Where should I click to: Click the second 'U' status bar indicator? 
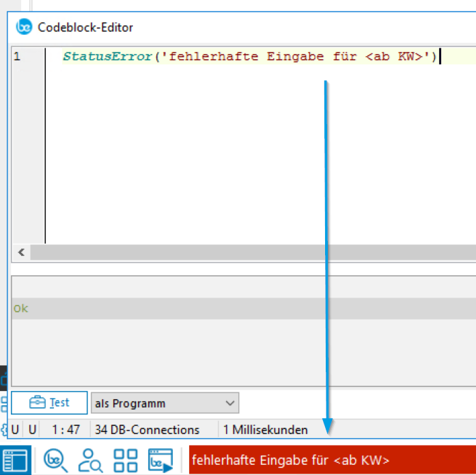tap(32, 430)
